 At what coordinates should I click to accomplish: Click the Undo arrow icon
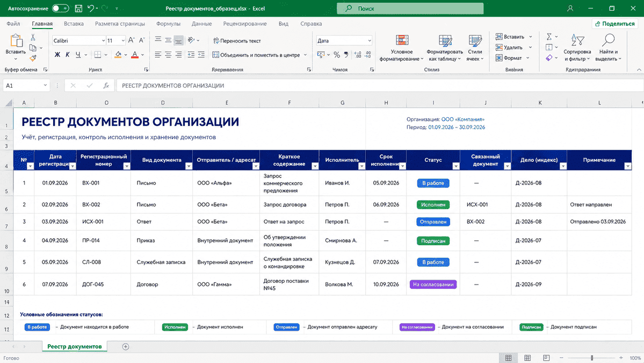(x=91, y=8)
